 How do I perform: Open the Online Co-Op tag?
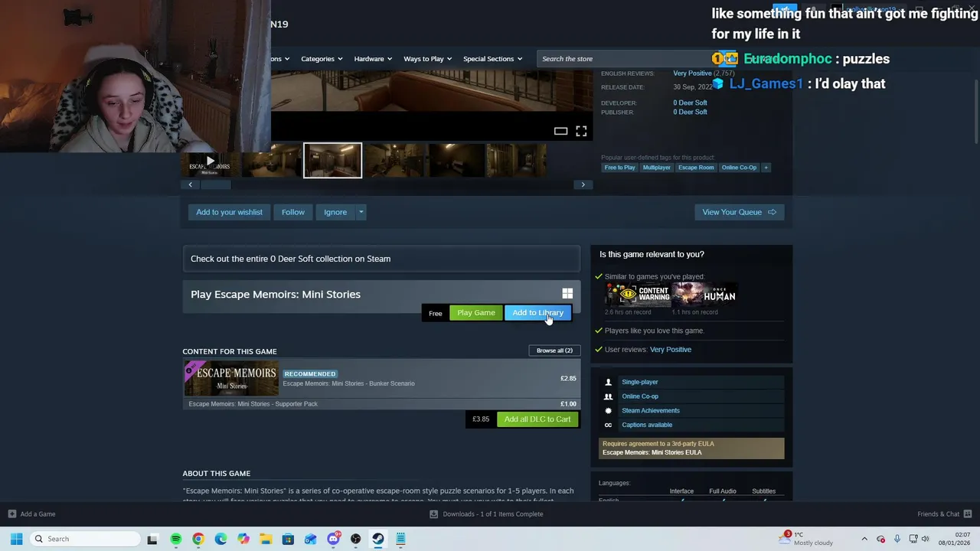tap(739, 168)
